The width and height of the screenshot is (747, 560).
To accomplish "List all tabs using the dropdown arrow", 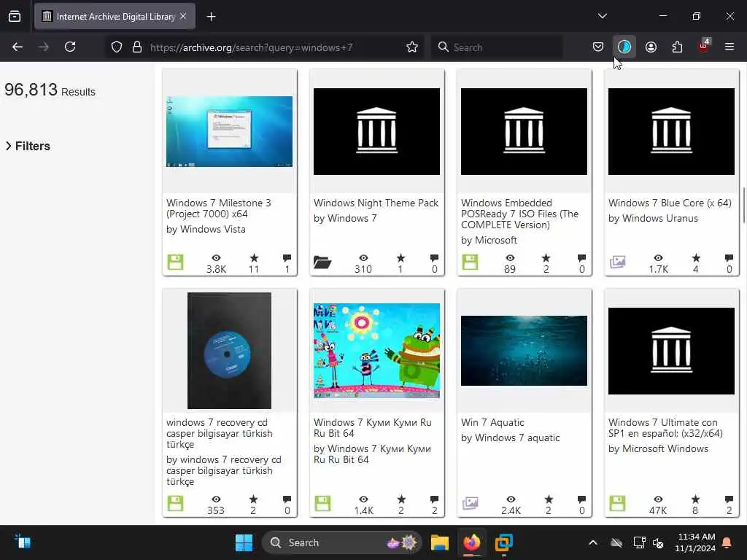I will [x=602, y=16].
